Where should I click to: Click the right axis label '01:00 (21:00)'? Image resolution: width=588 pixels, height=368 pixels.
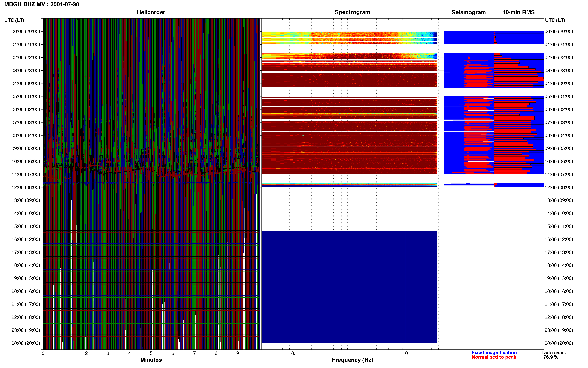tap(559, 45)
